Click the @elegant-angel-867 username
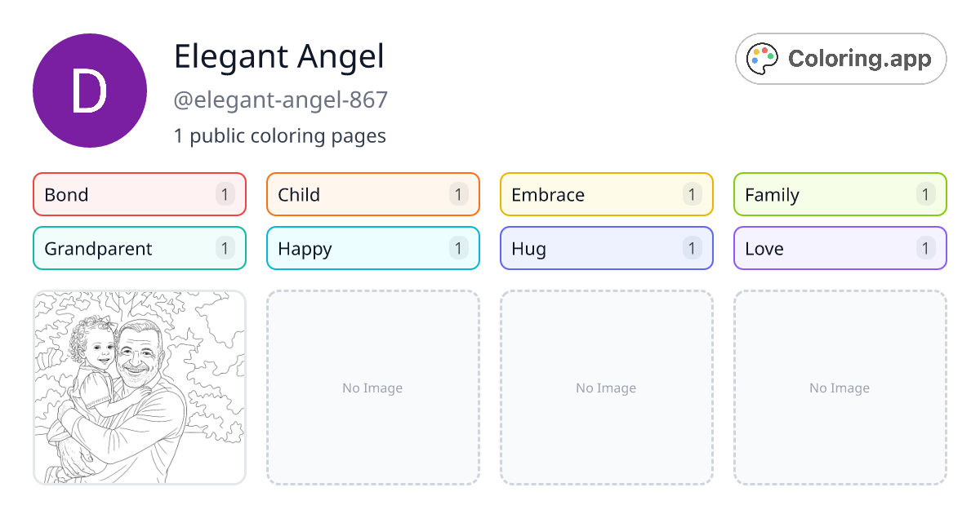980x514 pixels. point(281,100)
